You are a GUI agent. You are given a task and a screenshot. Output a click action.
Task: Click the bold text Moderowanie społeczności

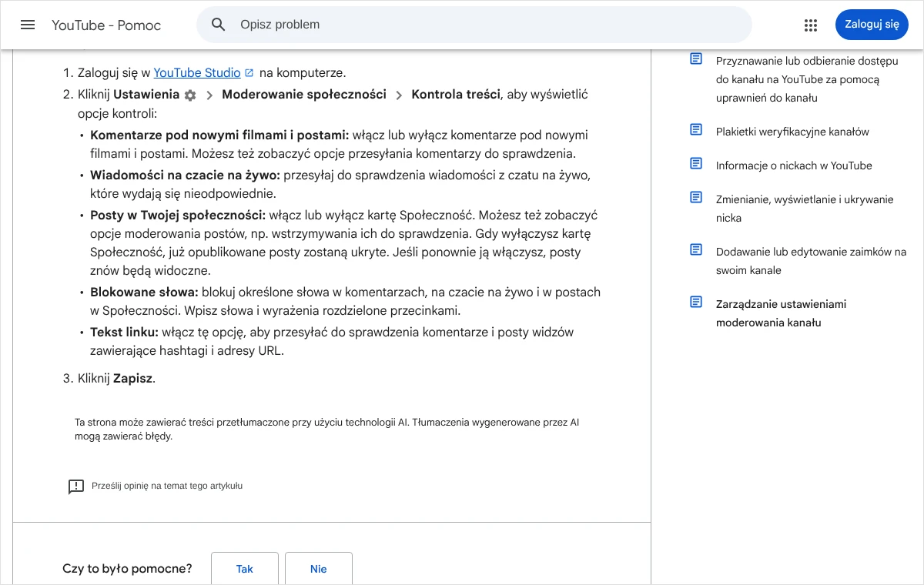coord(304,95)
